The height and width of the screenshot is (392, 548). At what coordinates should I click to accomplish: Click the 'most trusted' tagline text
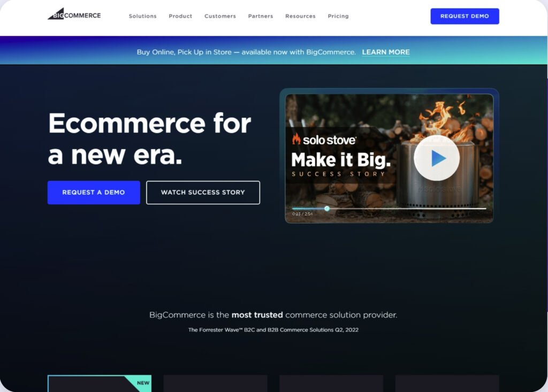pyautogui.click(x=257, y=315)
